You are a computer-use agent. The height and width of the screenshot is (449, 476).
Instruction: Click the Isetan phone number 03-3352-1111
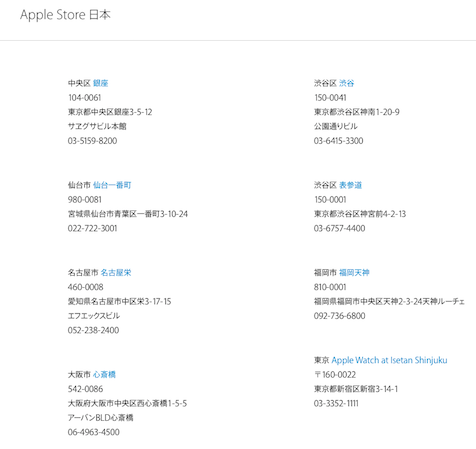[x=336, y=403]
